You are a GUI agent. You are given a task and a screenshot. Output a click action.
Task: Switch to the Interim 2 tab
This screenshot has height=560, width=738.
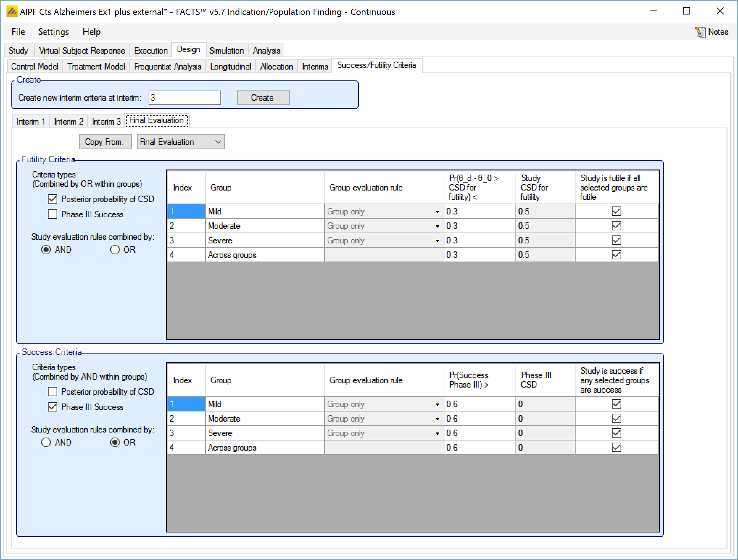click(69, 121)
